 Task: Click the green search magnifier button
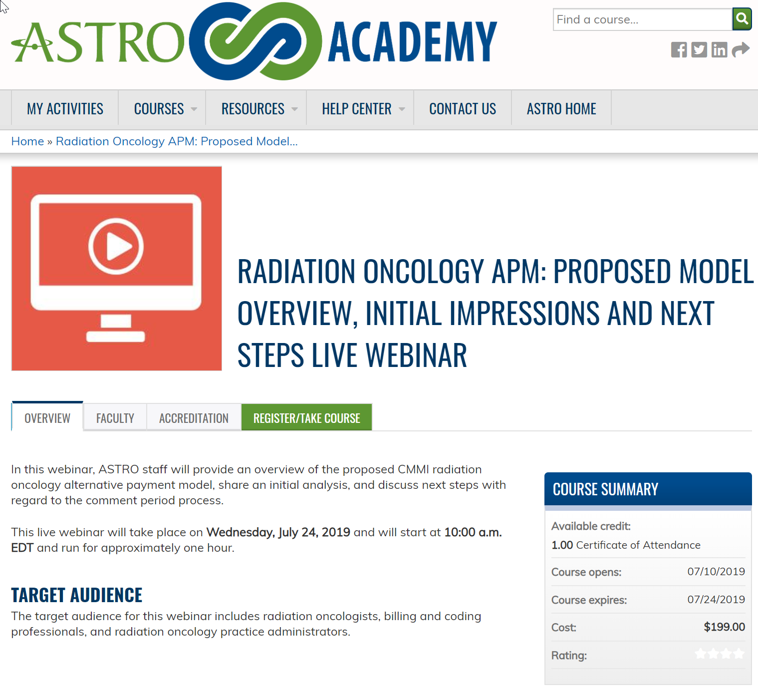pos(742,19)
